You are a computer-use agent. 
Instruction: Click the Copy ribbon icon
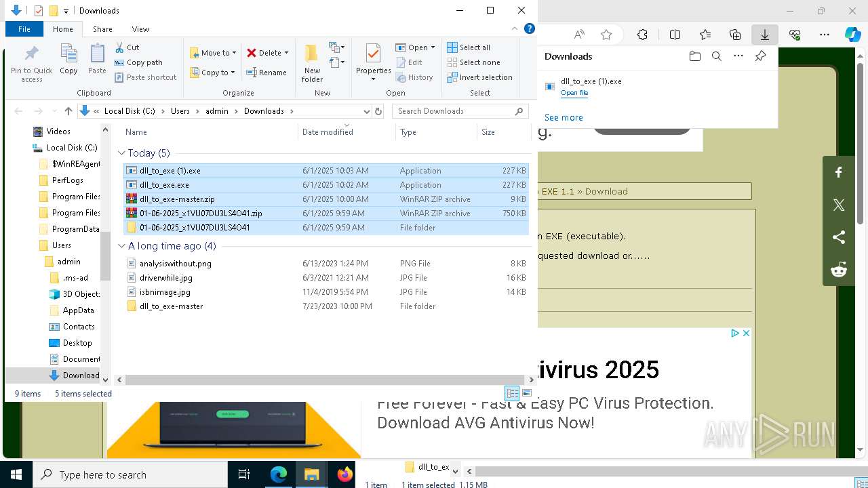coord(68,59)
